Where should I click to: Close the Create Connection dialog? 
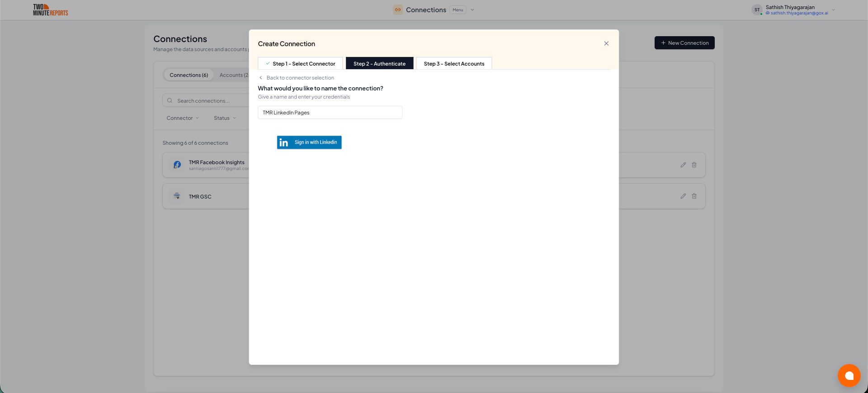(606, 43)
